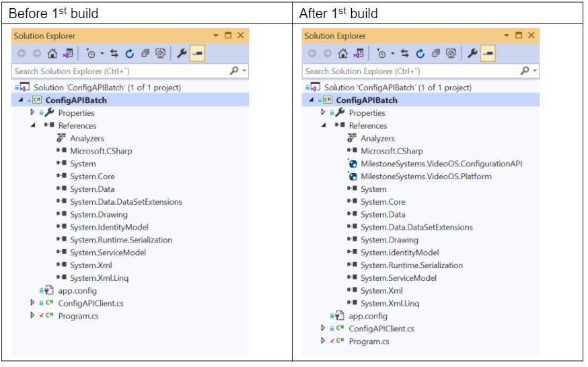588x367 pixels.
Task: Click Back arrow in the Before-build panel toolbar
Action: (x=22, y=54)
